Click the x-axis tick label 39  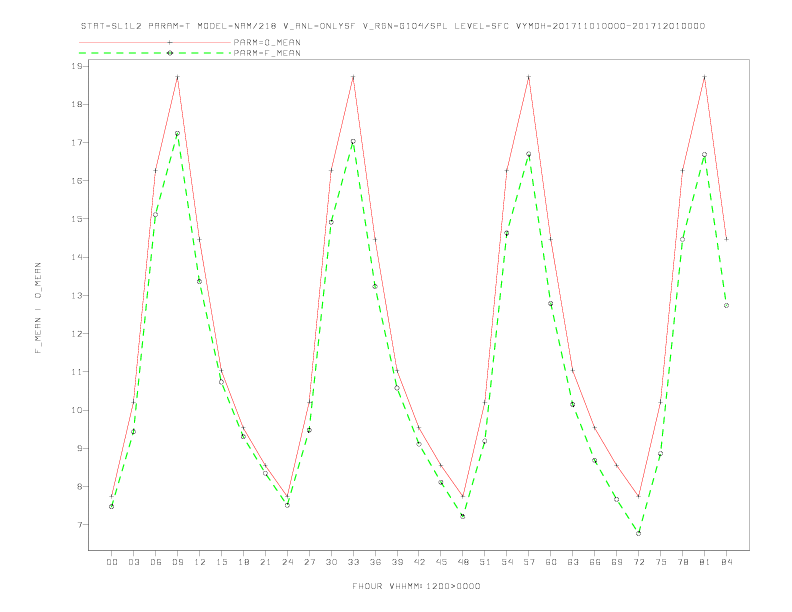coord(397,562)
